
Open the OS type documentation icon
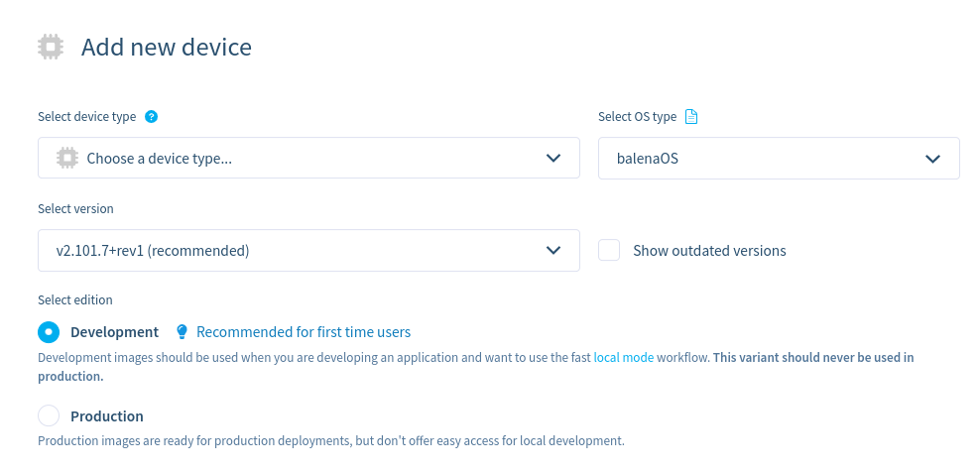click(x=691, y=116)
